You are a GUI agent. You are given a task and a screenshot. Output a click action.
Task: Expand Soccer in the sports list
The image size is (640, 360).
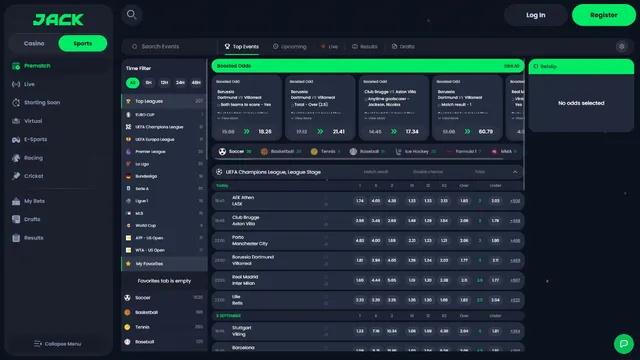164,298
